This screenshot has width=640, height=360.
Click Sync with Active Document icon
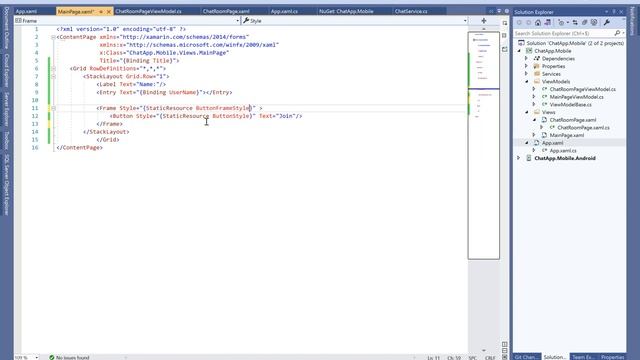tap(575, 23)
